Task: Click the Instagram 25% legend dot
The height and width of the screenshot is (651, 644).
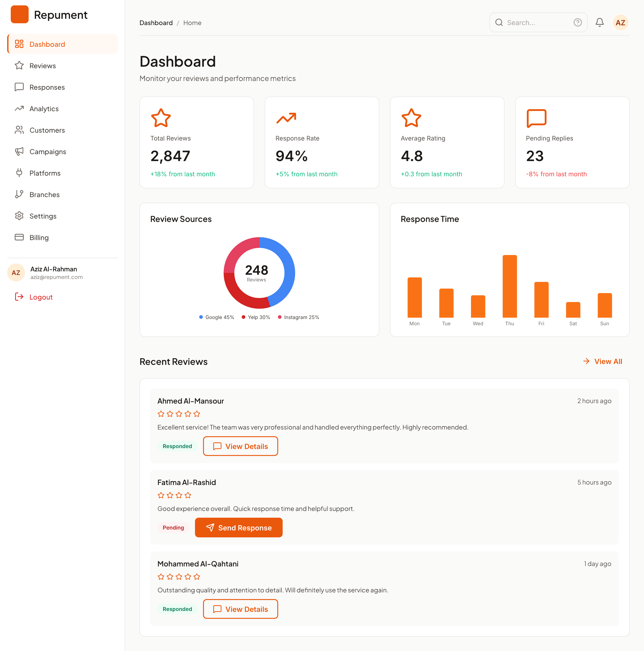Action: point(280,317)
